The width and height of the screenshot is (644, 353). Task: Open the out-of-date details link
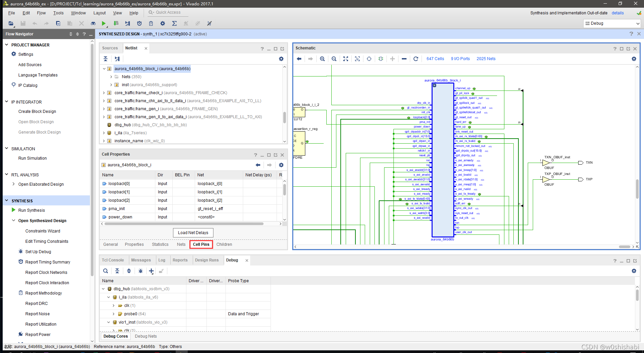click(x=618, y=13)
